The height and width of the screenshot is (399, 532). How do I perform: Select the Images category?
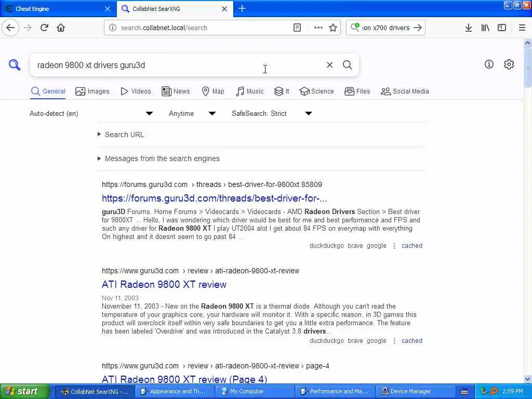pos(92,91)
